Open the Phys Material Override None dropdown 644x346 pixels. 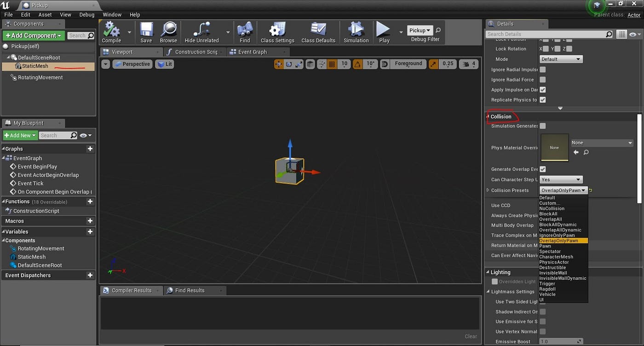pyautogui.click(x=601, y=143)
